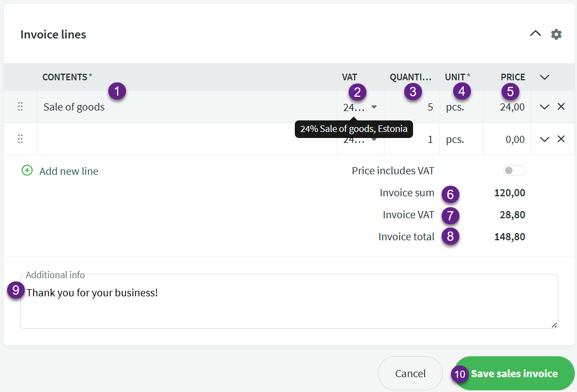Click the resize handle of Additional info box
Image resolution: width=577 pixels, height=392 pixels.
click(554, 325)
